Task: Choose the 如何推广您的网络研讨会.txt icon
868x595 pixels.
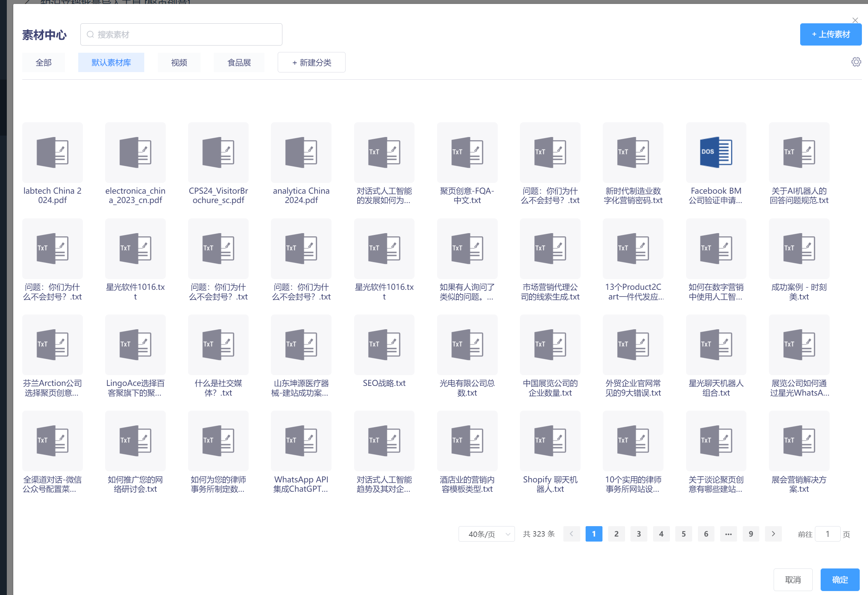Action: click(135, 441)
